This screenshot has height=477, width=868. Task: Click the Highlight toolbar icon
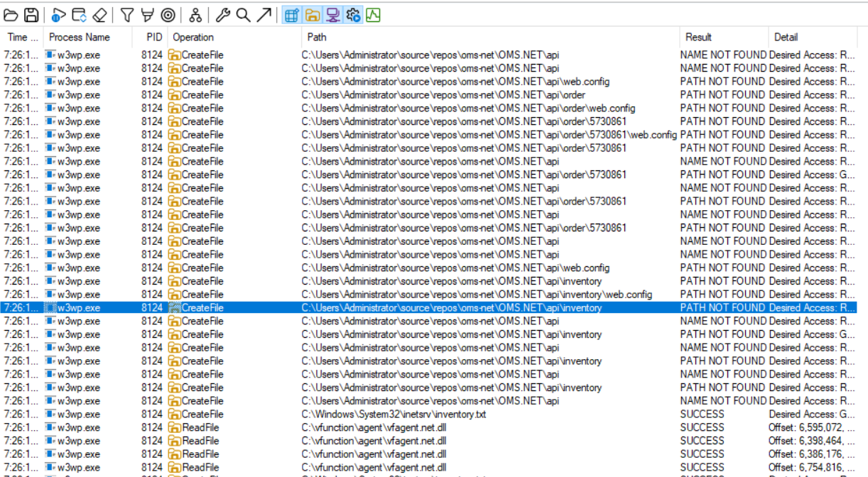[x=147, y=15]
